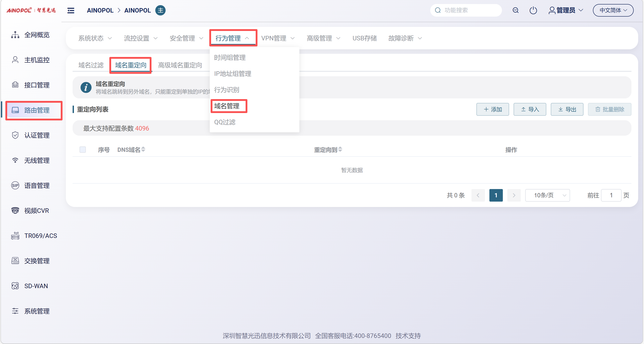Click the 添加 add button
The image size is (644, 344).
pos(492,109)
